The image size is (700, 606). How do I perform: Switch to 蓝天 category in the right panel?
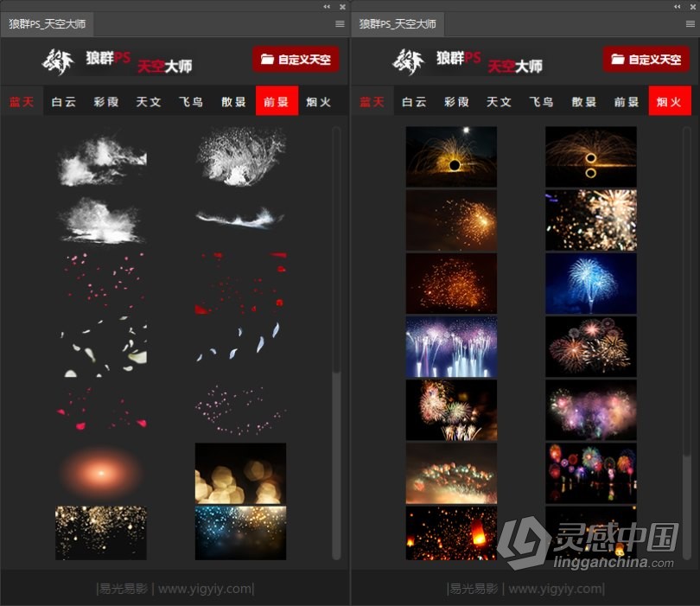point(372,101)
